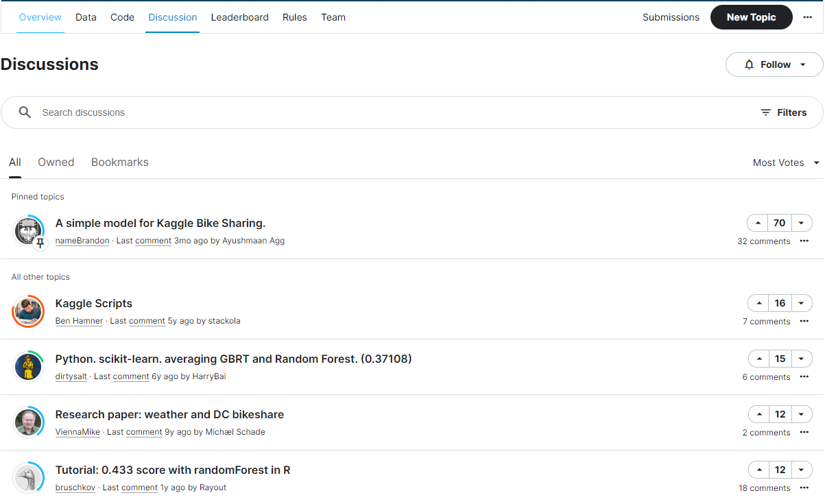The image size is (825, 504).
Task: Click the '32 comments' text
Action: point(764,241)
